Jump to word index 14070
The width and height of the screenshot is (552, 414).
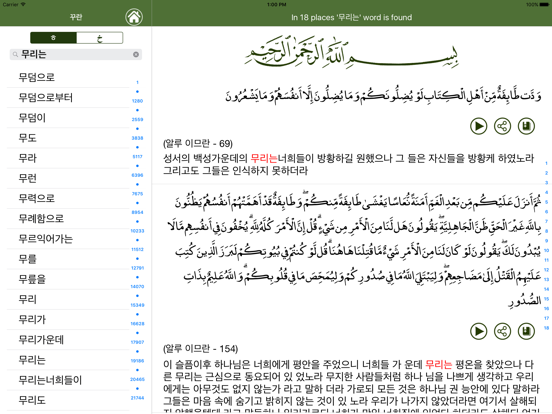(x=137, y=287)
